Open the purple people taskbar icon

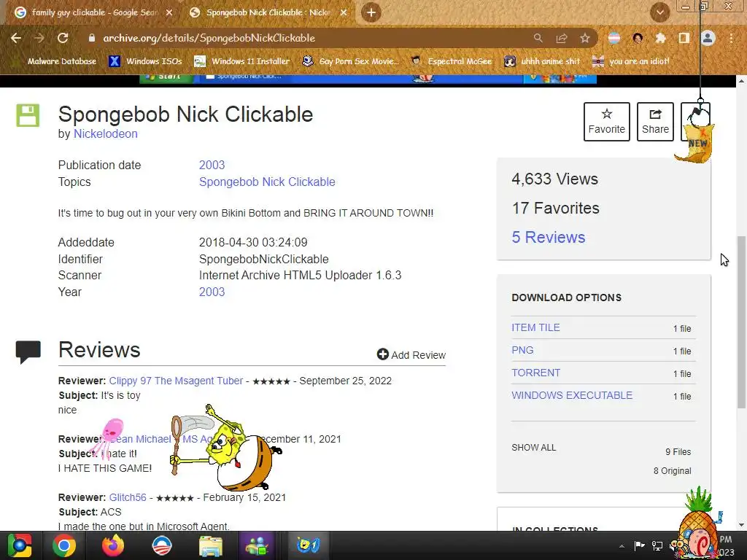(x=257, y=545)
